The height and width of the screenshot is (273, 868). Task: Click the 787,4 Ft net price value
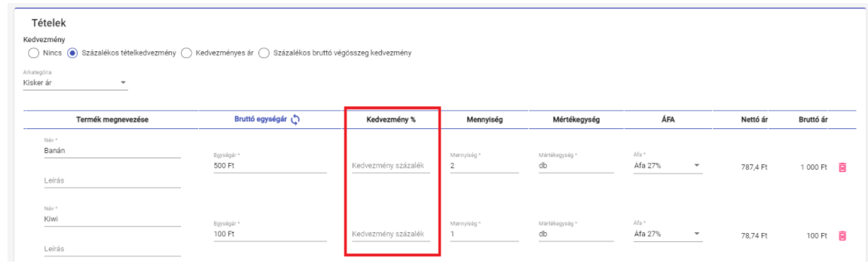754,167
